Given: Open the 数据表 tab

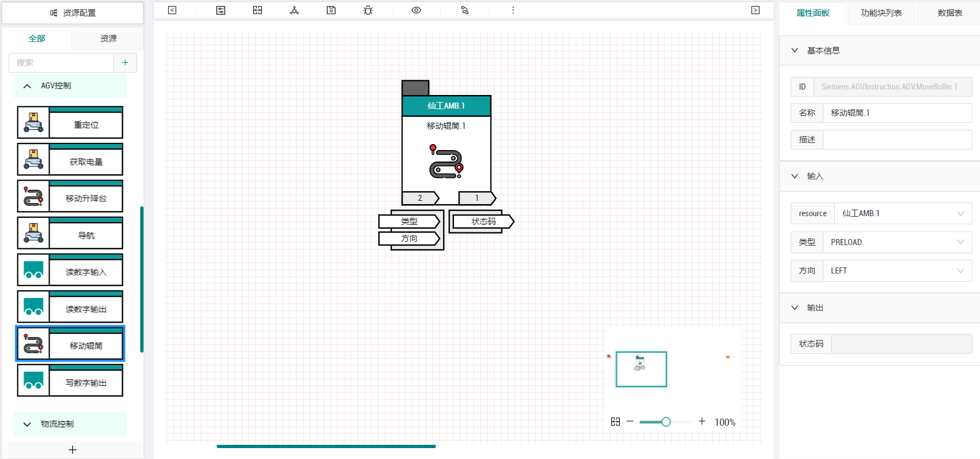Looking at the screenshot, I should tap(949, 13).
